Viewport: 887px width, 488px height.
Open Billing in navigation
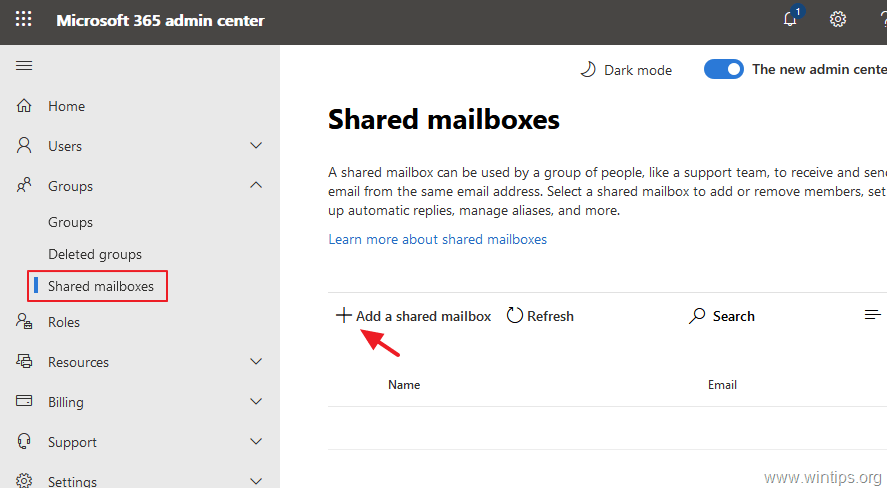[x=66, y=402]
